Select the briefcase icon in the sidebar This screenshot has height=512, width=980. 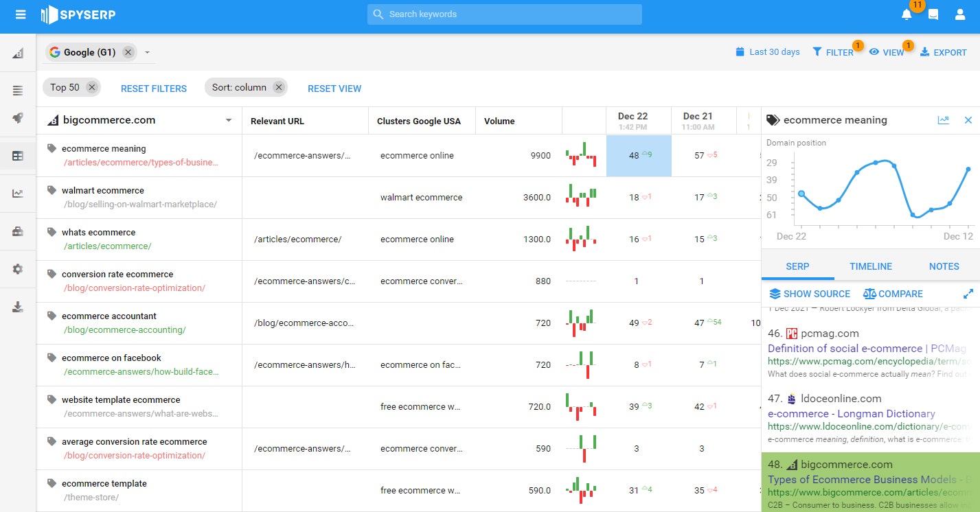click(x=17, y=232)
